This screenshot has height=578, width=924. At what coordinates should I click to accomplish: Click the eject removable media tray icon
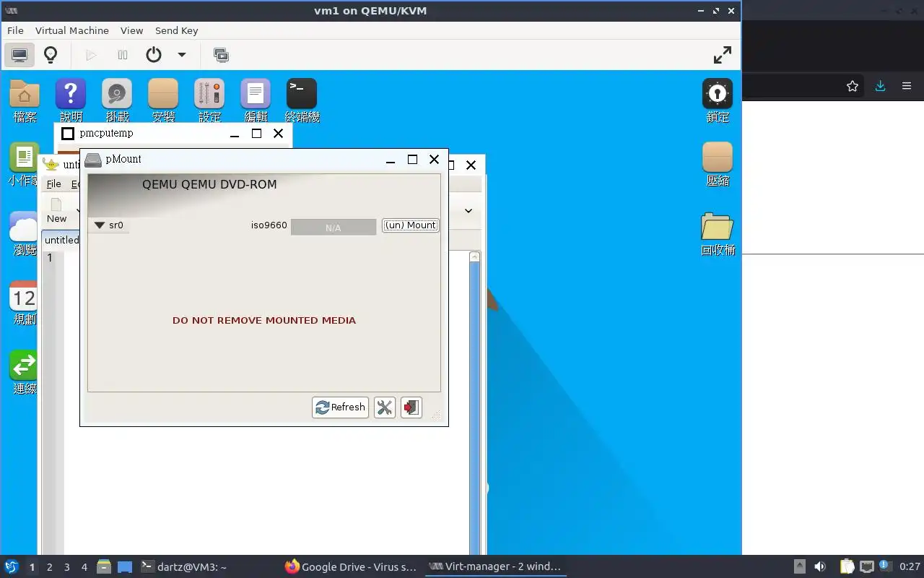pos(800,567)
